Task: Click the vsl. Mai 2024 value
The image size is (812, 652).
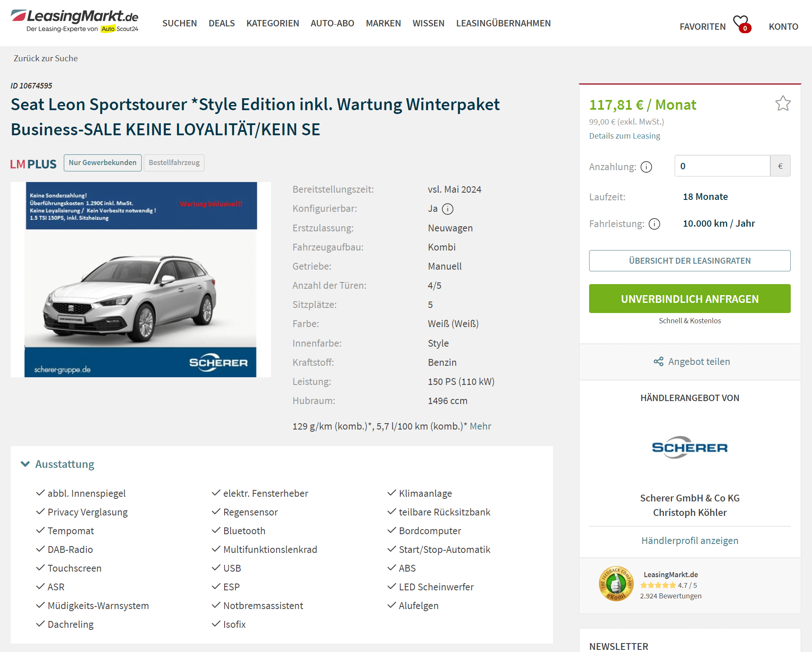Action: [455, 189]
